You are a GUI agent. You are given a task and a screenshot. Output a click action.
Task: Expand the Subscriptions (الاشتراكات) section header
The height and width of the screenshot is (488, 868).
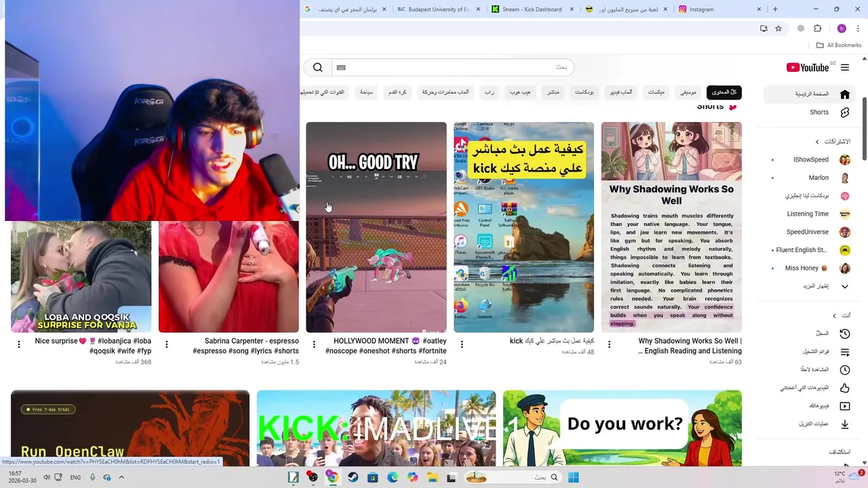click(x=833, y=142)
